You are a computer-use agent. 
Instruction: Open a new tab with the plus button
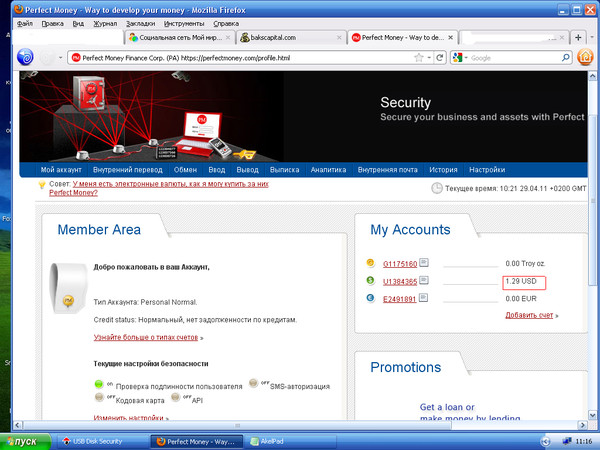[578, 38]
